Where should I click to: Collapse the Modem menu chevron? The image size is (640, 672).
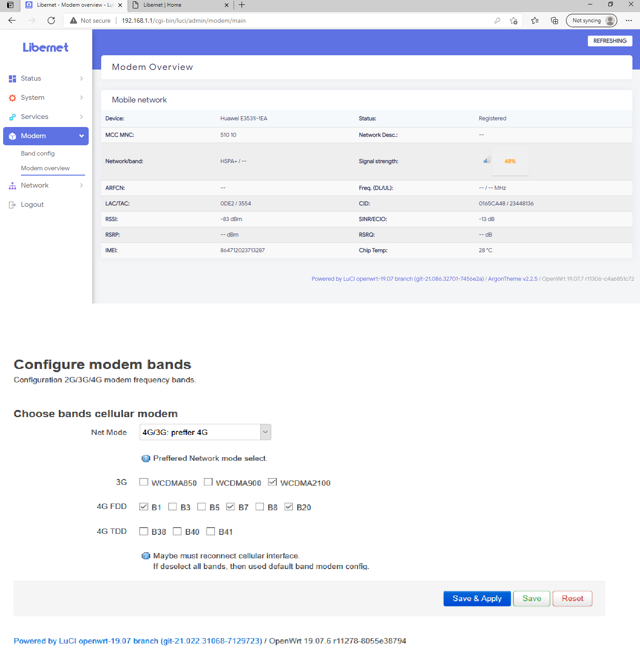point(82,136)
